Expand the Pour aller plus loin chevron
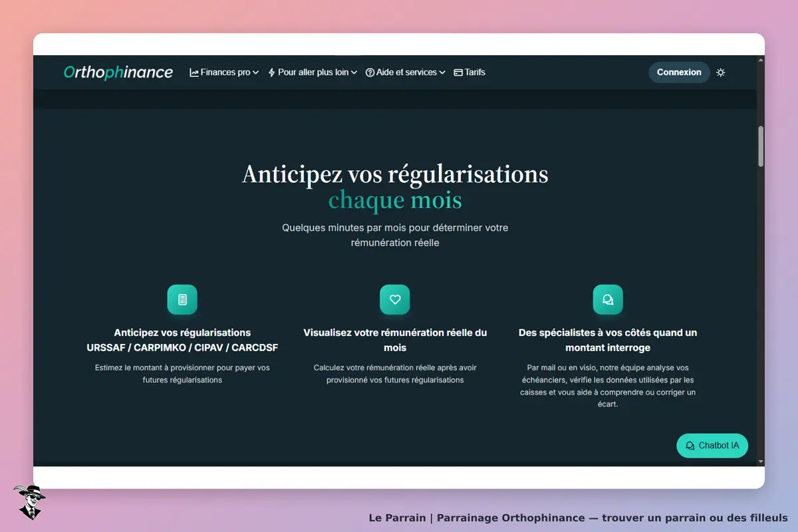798x532 pixels. click(354, 72)
